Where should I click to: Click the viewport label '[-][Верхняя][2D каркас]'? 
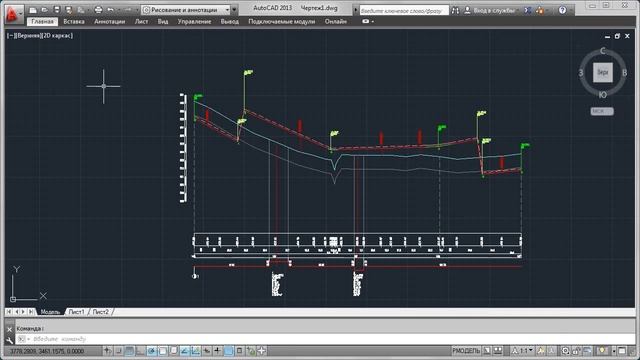pos(40,36)
